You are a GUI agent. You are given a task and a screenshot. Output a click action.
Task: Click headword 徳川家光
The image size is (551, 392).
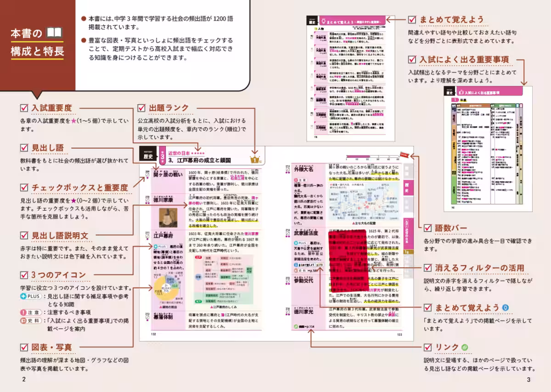(x=304, y=312)
